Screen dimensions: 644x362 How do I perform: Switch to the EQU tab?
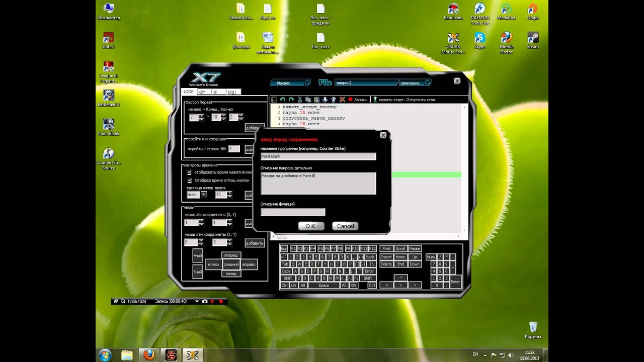coord(233,92)
